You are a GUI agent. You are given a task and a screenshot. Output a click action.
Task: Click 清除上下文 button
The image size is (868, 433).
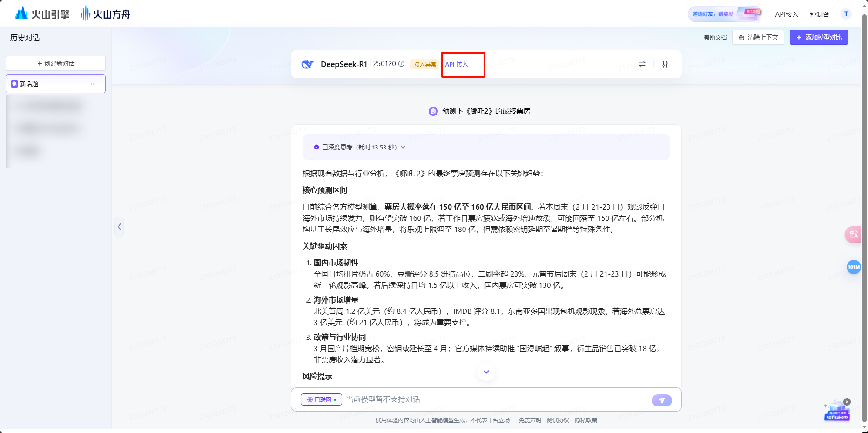point(758,37)
